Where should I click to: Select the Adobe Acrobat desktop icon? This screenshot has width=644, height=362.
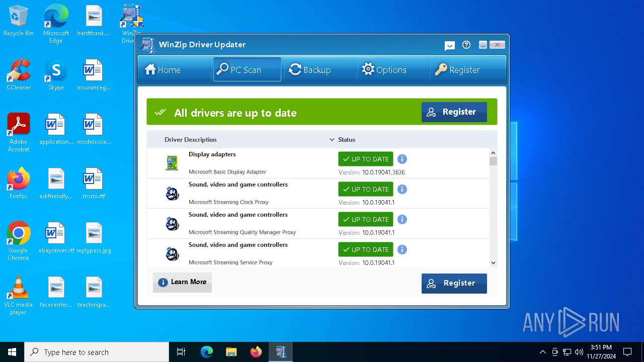tap(19, 132)
